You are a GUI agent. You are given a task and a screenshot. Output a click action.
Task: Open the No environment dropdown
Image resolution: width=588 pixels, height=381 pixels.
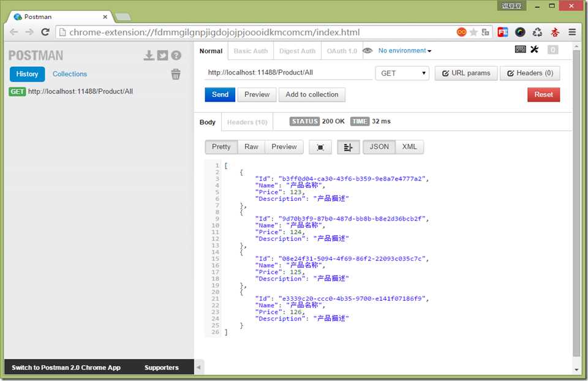point(405,51)
